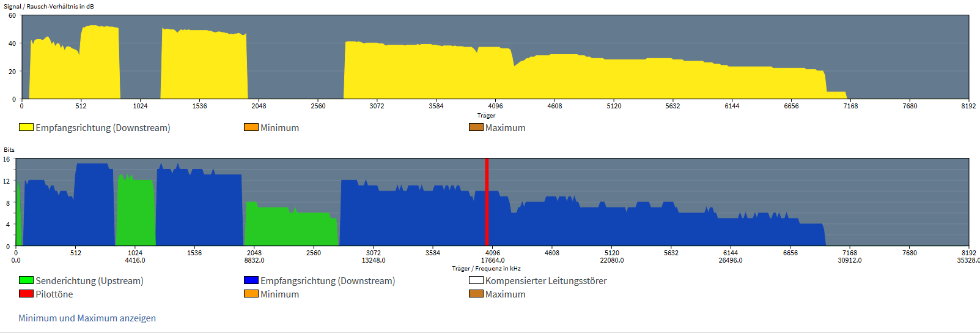Click '30912.0' frequency label
The image size is (980, 333).
tap(850, 260)
